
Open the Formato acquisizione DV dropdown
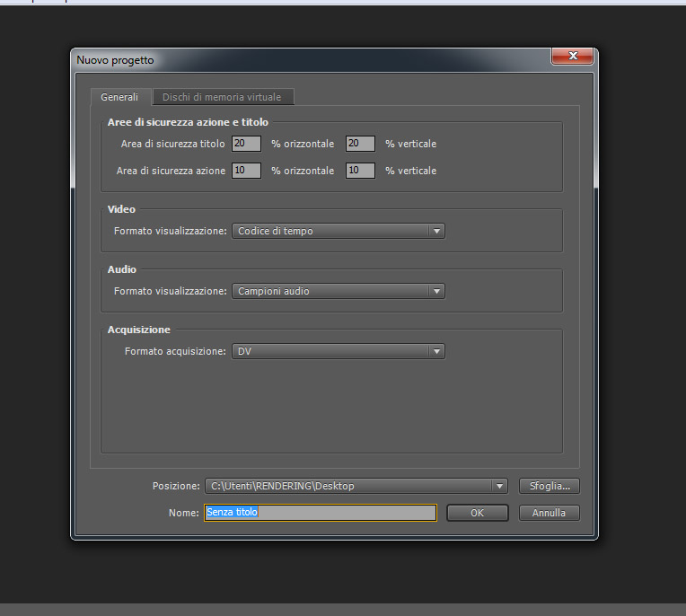point(339,351)
